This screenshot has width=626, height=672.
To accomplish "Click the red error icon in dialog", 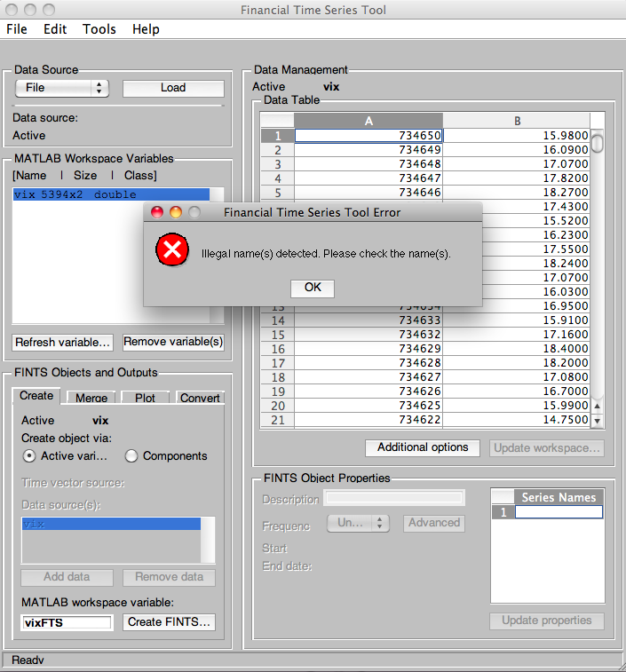I will [171, 251].
